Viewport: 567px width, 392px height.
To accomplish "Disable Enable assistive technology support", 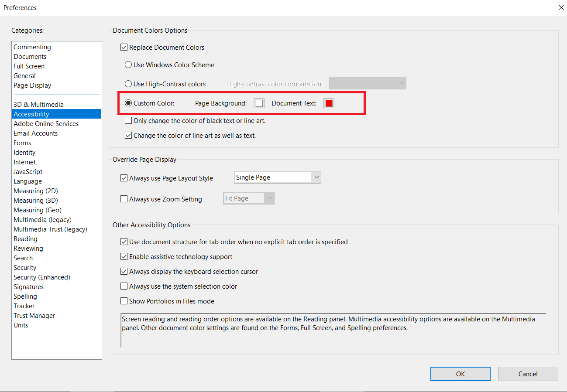I will pos(124,256).
